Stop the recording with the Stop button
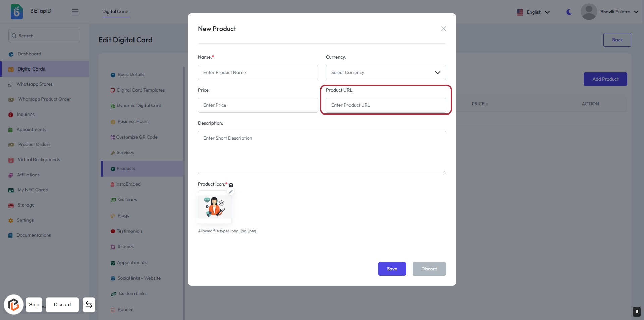Viewport: 644px width, 320px height. (x=34, y=305)
